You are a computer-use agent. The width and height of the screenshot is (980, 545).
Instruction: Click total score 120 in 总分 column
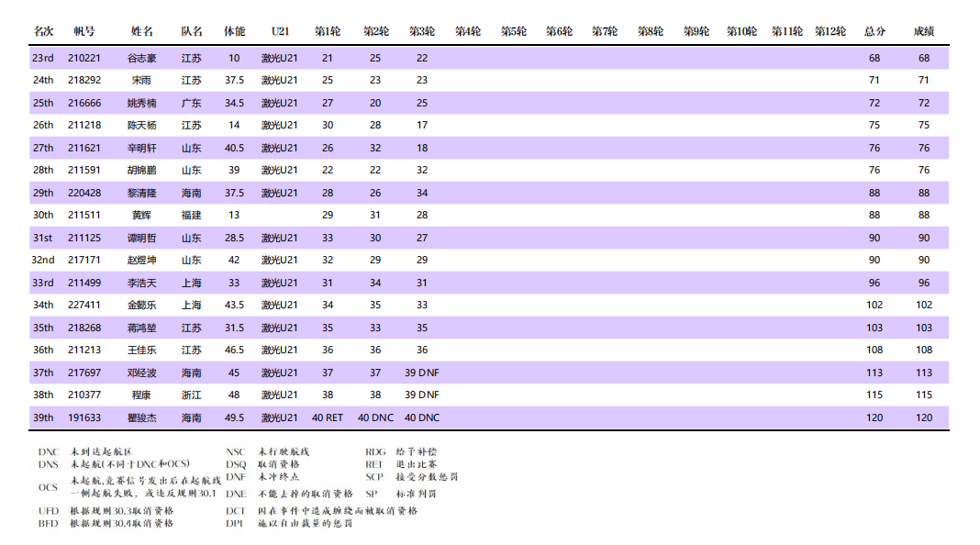[874, 417]
